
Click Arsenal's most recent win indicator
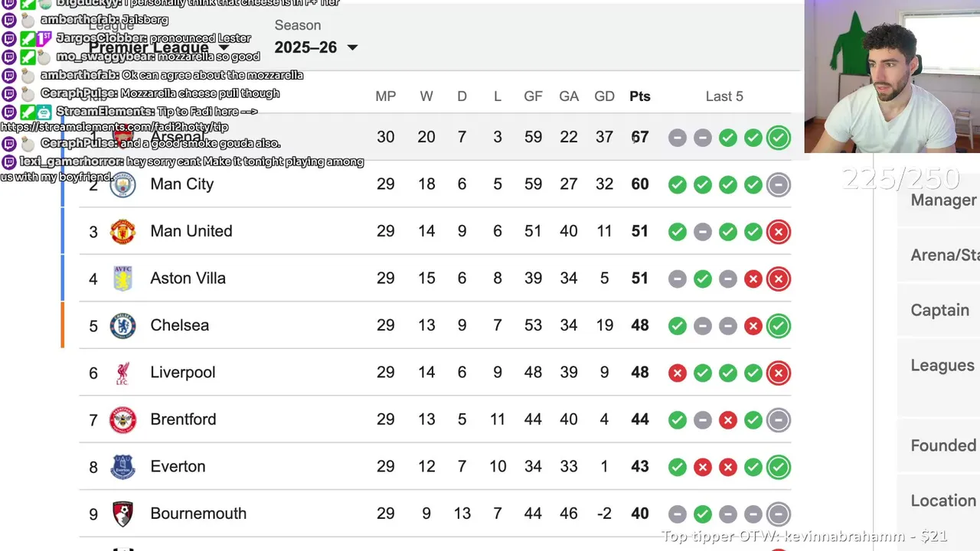pyautogui.click(x=779, y=138)
